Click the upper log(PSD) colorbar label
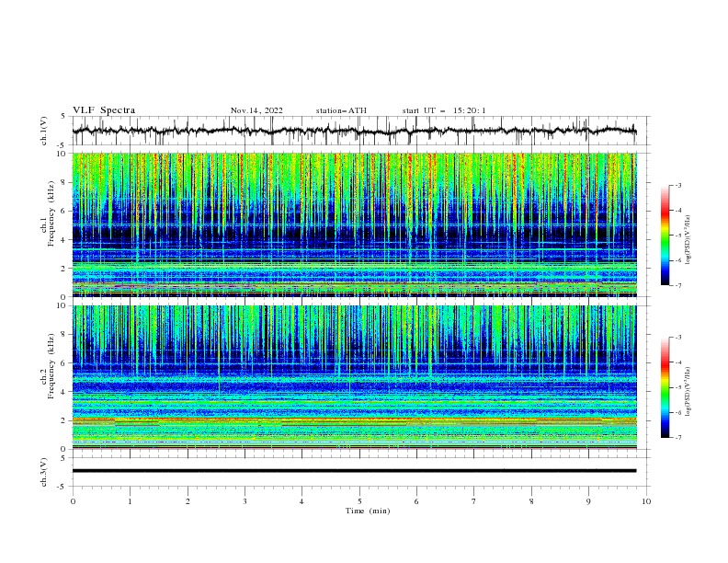Viewport: 728px width, 563px height. coord(688,240)
